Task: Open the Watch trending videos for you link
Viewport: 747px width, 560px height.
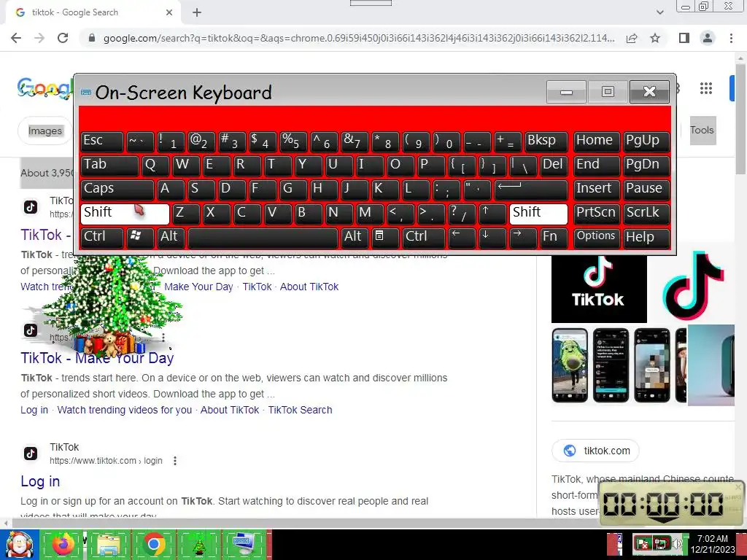Action: coord(124,410)
